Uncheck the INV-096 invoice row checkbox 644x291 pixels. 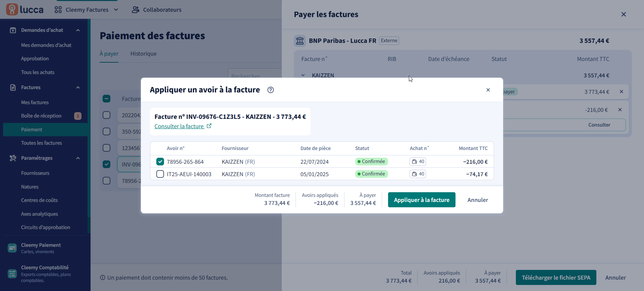(x=106, y=164)
